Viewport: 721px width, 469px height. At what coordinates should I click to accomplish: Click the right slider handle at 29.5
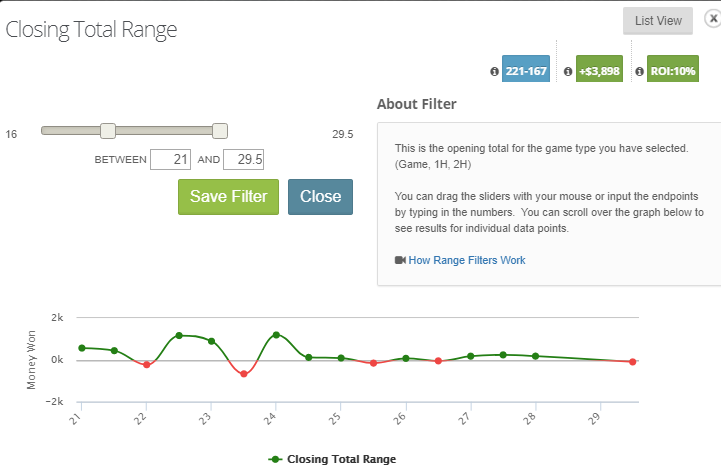220,131
